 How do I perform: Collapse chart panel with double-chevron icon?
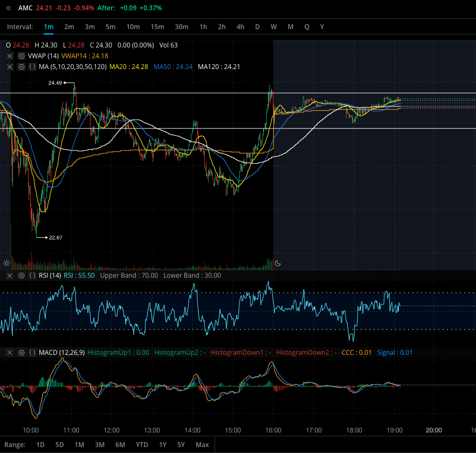tap(9, 8)
